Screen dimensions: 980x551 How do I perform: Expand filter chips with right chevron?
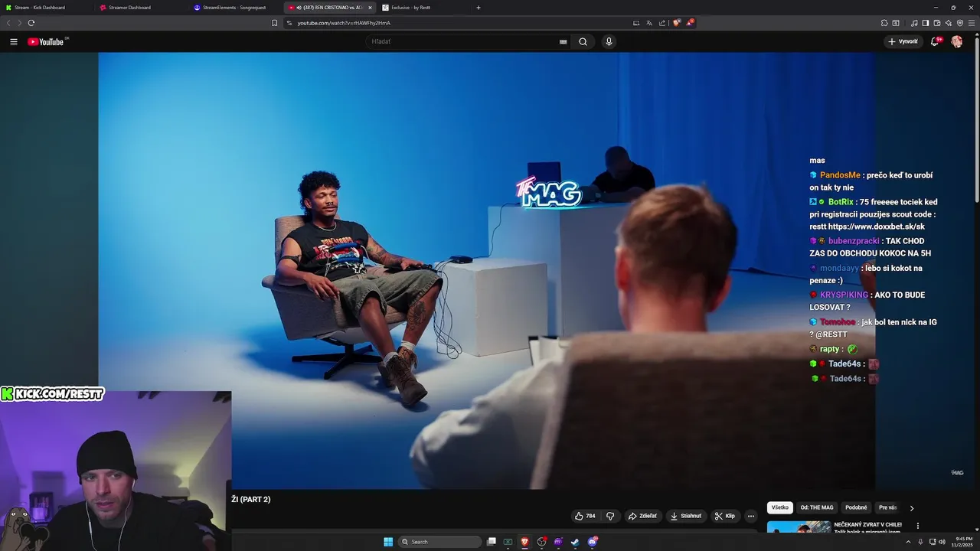[x=911, y=508]
